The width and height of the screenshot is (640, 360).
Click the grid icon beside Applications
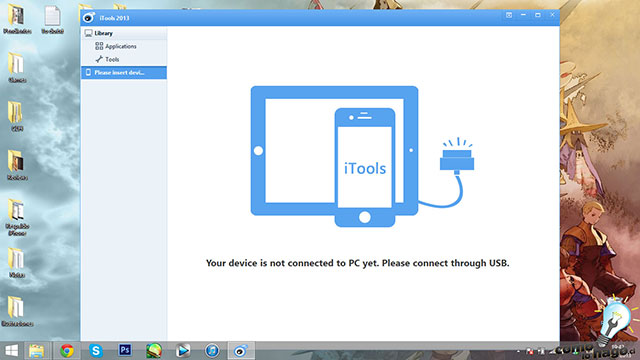click(99, 46)
